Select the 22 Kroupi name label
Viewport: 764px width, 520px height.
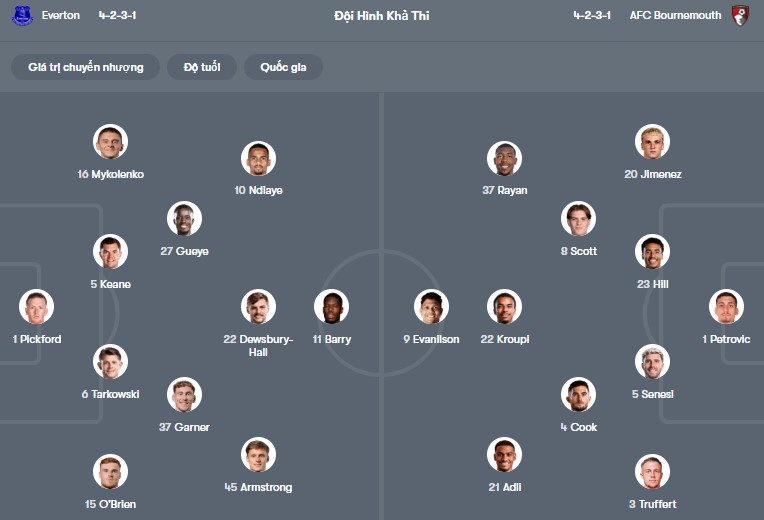(x=504, y=339)
